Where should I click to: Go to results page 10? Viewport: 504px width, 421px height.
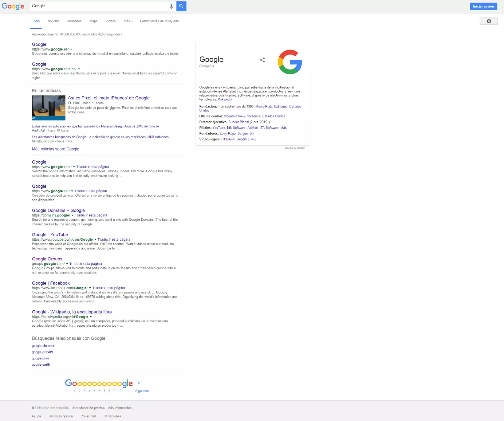click(x=119, y=391)
